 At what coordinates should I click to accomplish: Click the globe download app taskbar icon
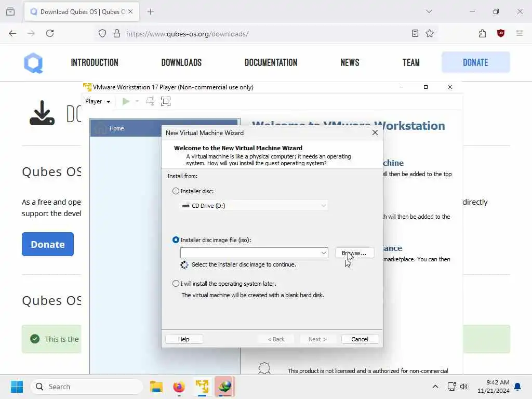(x=224, y=387)
